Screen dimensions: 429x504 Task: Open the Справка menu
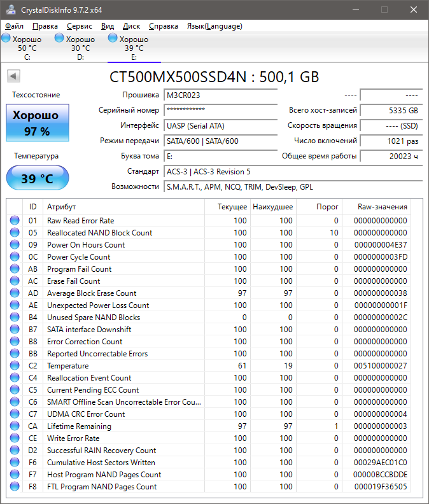point(164,26)
